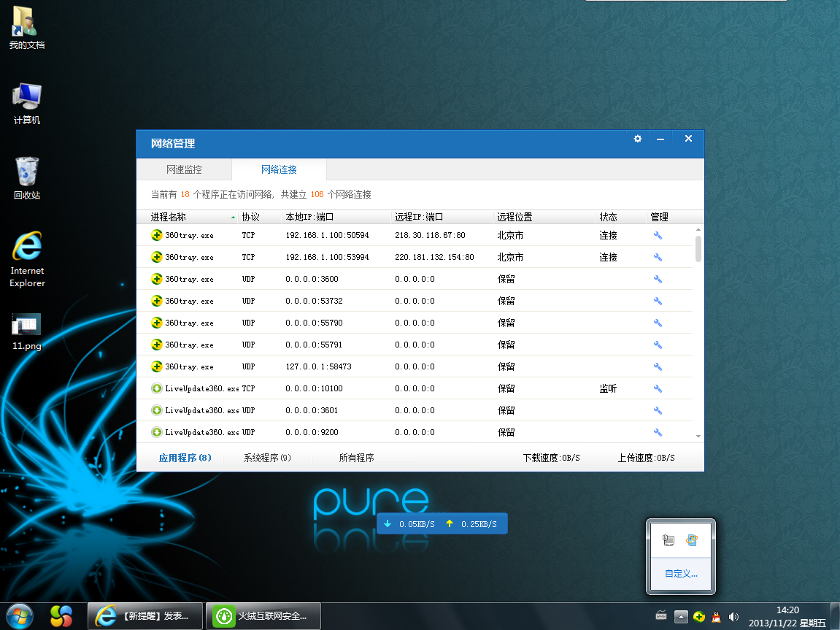This screenshot has height=630, width=840.
Task: Open the 360 safe icon in system tray
Action: [699, 617]
